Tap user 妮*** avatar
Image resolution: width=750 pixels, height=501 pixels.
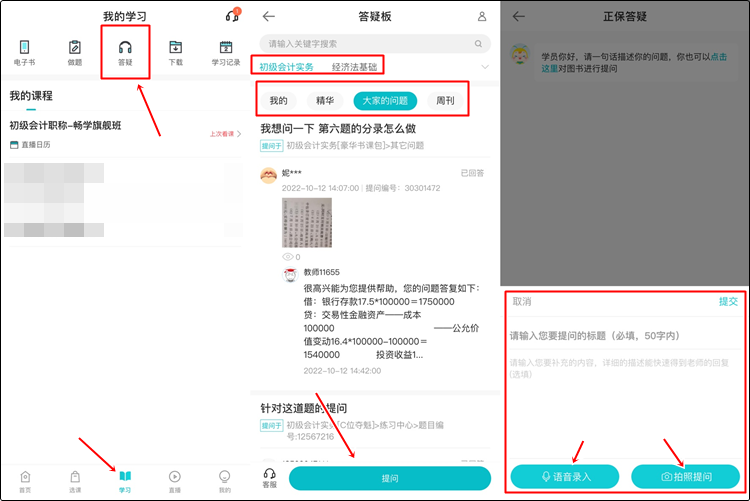point(268,176)
